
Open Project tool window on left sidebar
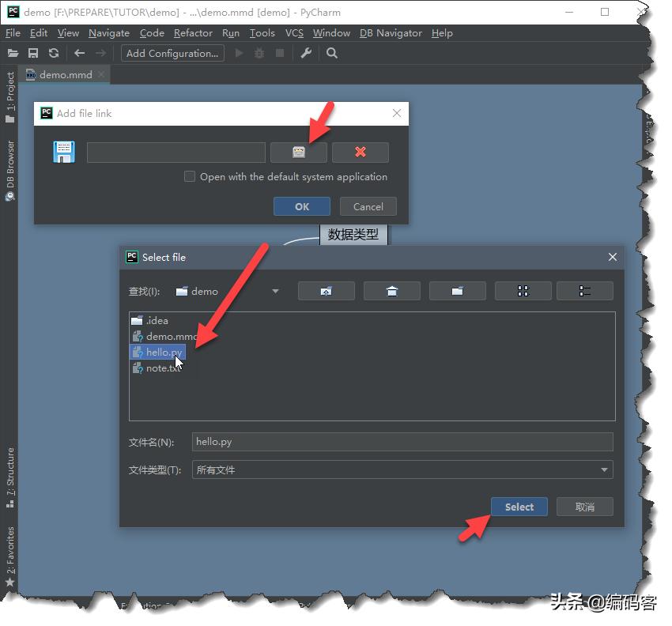[x=9, y=97]
